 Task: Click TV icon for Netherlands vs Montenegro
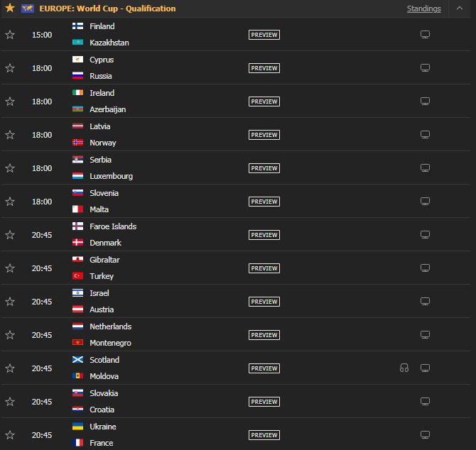(425, 335)
